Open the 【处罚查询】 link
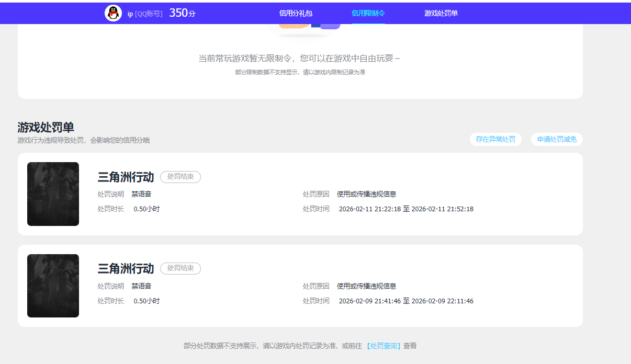Viewport: 631px width, 364px height. 383,346
